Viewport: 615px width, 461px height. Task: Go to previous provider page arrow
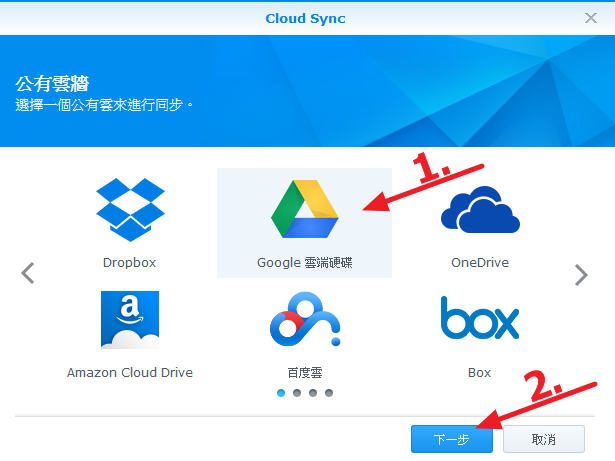[x=28, y=273]
